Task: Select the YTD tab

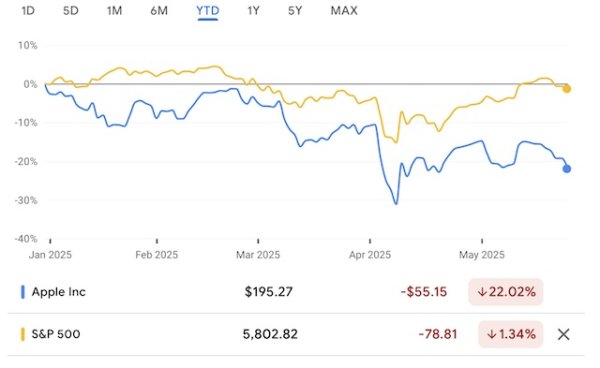Action: click(208, 11)
